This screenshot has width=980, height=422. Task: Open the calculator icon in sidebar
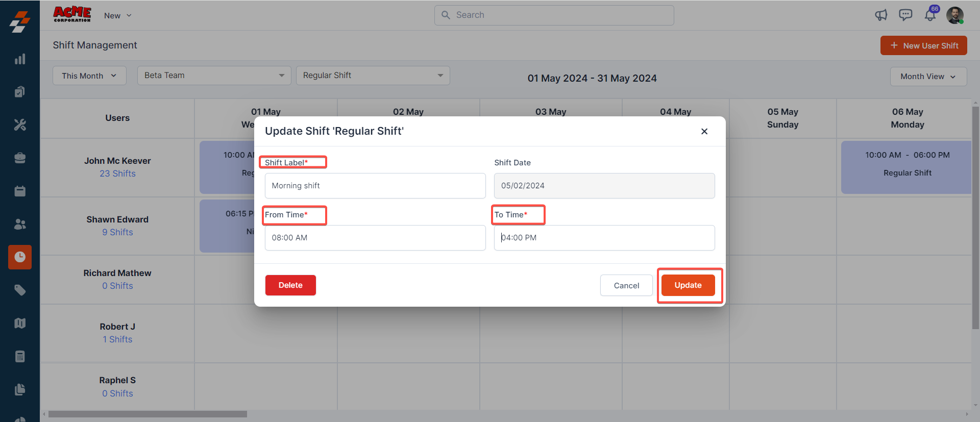point(20,356)
